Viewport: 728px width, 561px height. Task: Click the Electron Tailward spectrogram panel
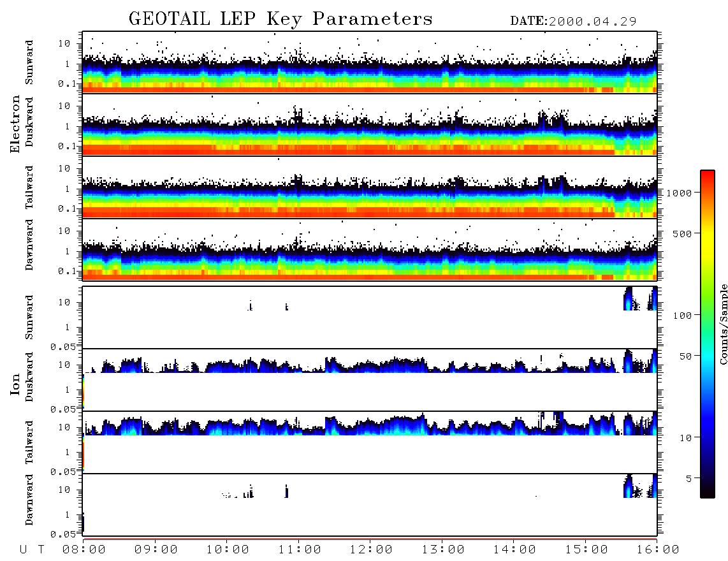pos(370,187)
